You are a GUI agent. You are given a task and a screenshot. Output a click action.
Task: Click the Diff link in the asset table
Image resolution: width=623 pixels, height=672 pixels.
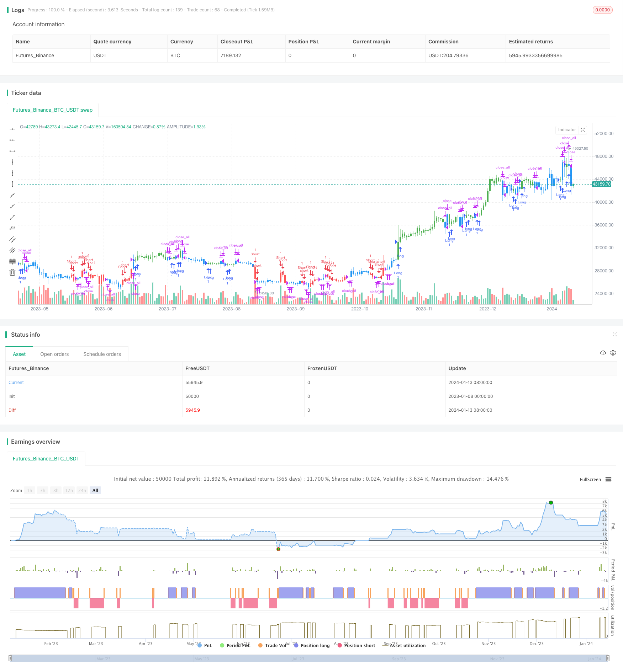pyautogui.click(x=12, y=410)
